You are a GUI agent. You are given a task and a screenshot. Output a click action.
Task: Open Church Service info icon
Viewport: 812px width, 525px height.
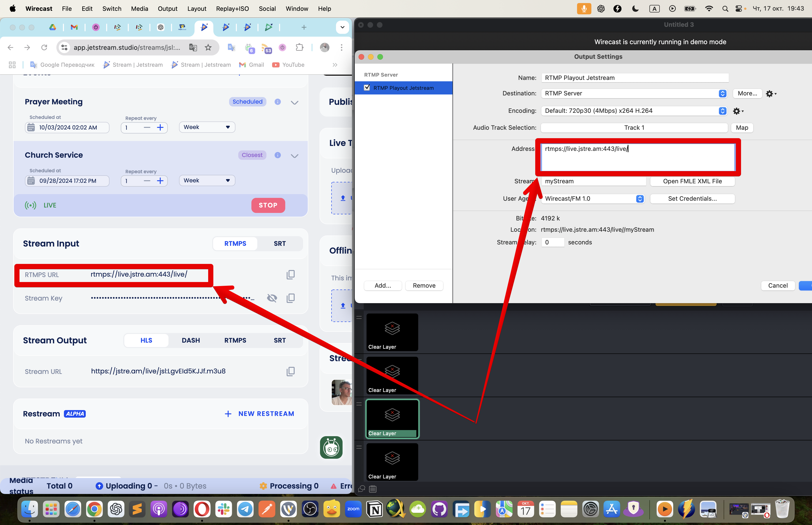(278, 155)
